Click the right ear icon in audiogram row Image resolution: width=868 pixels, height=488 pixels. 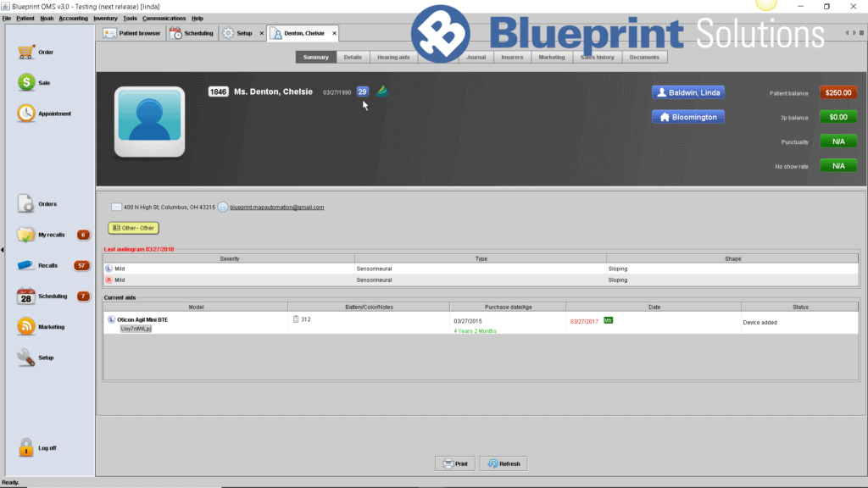click(x=108, y=280)
